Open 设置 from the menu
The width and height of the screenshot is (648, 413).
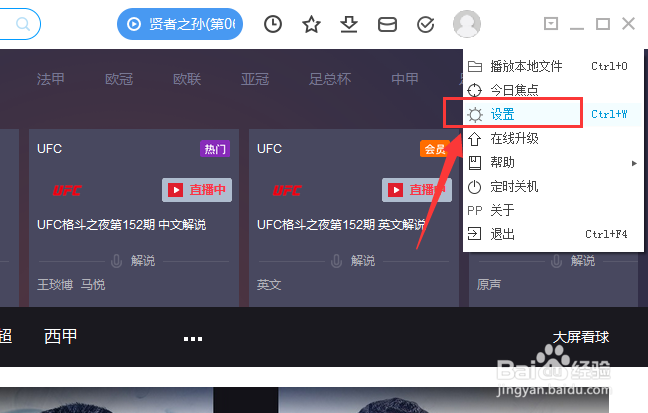point(553,114)
